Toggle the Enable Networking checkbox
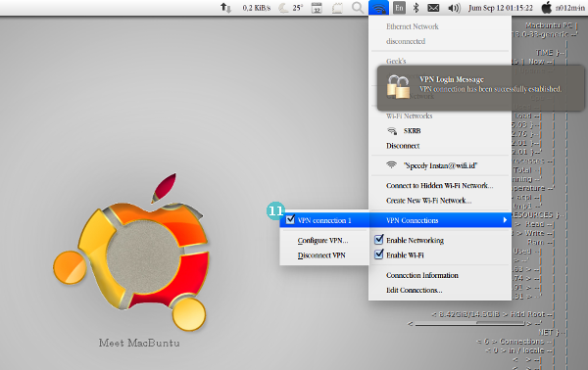 378,239
